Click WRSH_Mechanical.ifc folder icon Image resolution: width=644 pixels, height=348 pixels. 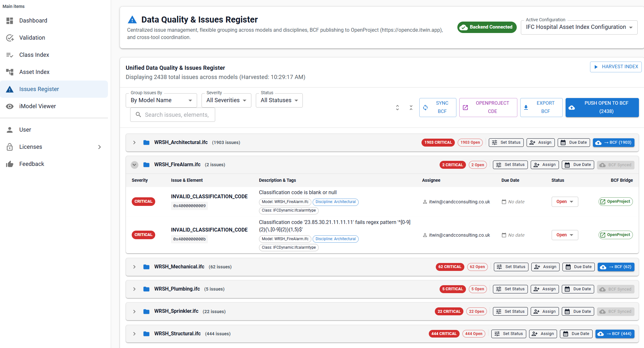click(x=146, y=267)
